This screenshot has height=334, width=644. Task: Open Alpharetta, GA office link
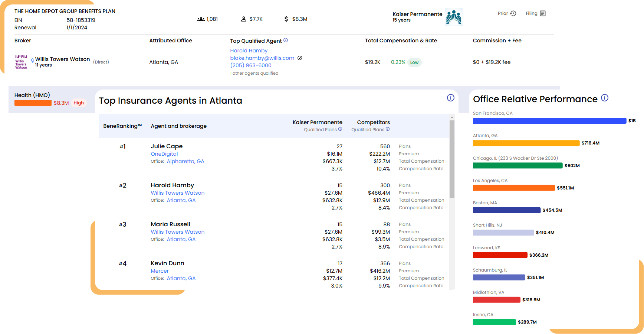coord(185,161)
